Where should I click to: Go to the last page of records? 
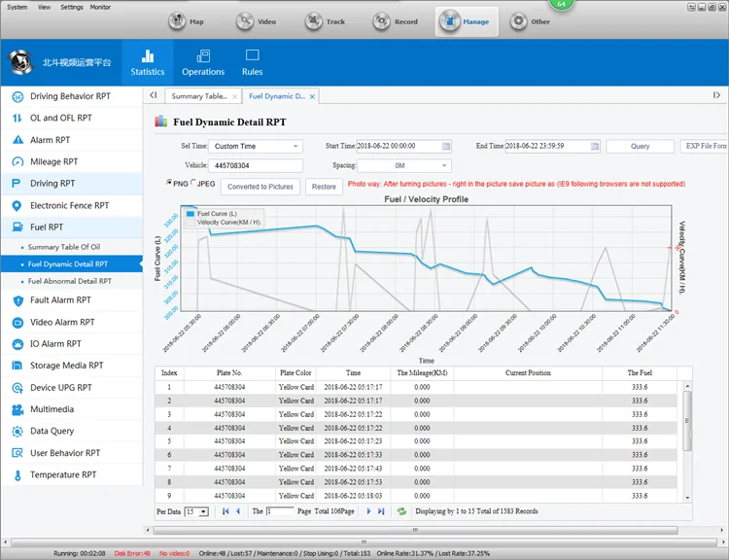point(381,510)
